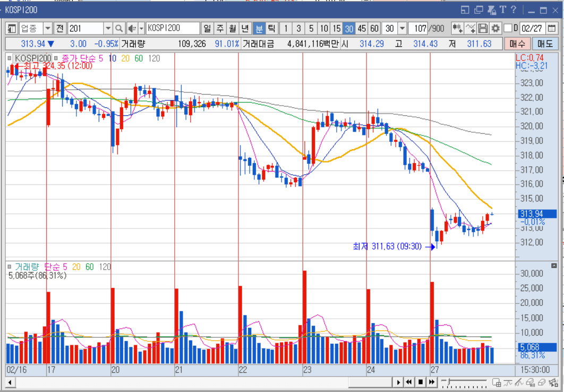564x392 pixels.
Task: Choose the 5 minute interval tab
Action: [311, 28]
